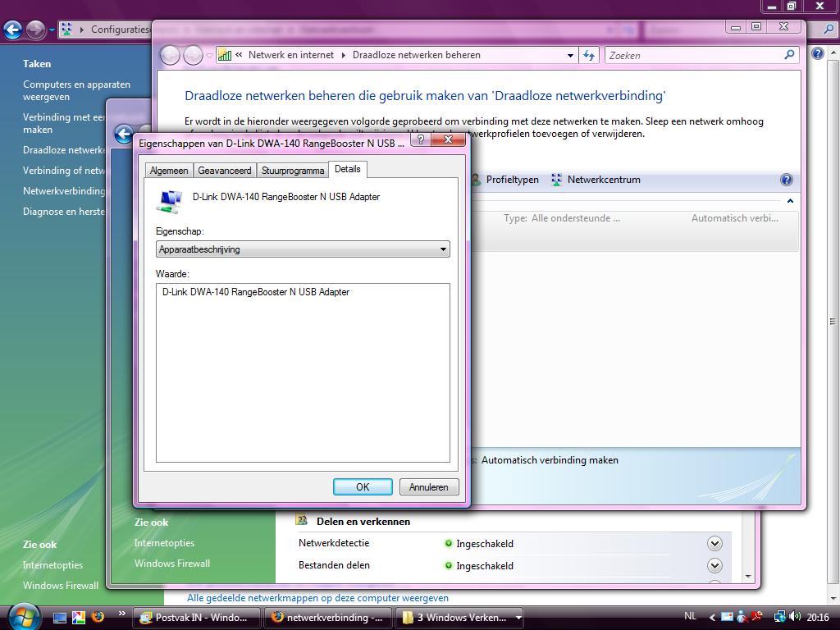Click Netwerk en internet breadcrumb
The height and width of the screenshot is (630, 840).
point(291,55)
